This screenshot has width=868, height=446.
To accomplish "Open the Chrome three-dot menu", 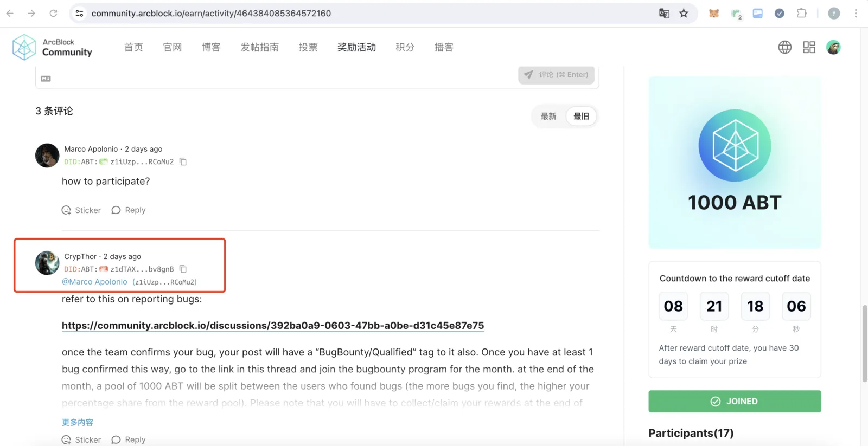I will [x=856, y=14].
